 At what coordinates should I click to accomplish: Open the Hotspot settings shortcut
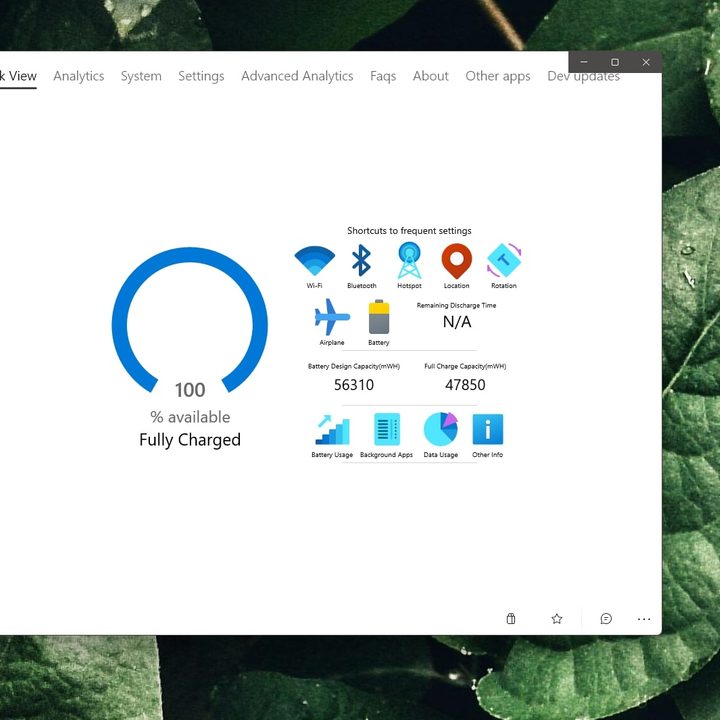coord(409,266)
